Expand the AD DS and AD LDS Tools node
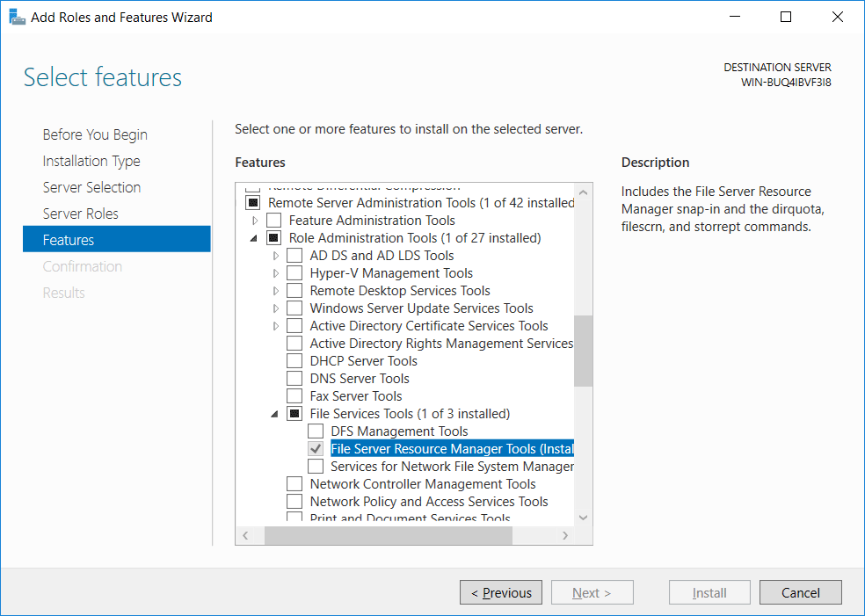The height and width of the screenshot is (616, 865). coord(276,256)
